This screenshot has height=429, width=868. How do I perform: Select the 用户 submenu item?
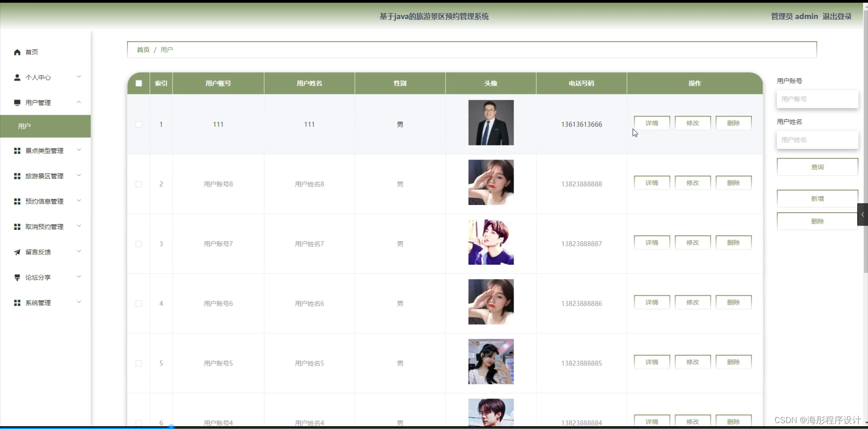45,126
